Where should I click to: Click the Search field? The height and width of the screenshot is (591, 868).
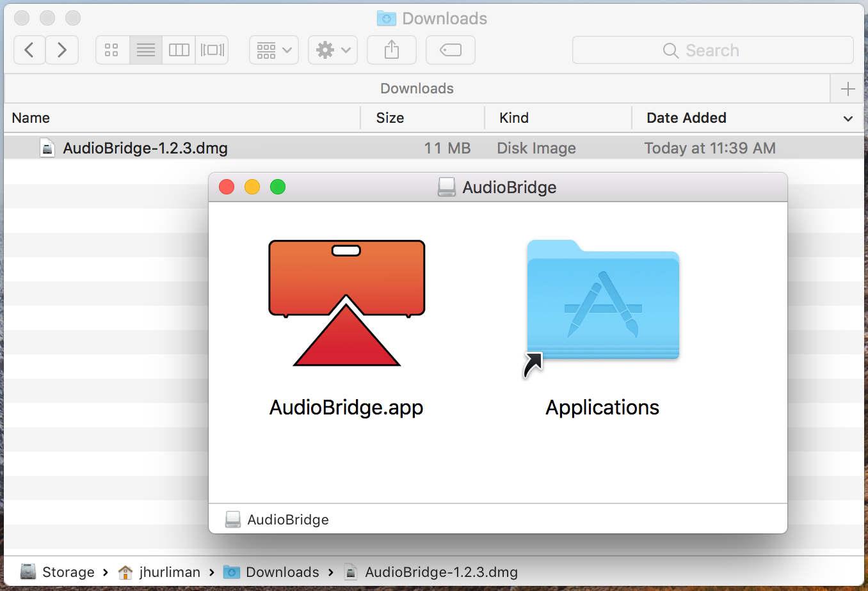[x=712, y=51]
